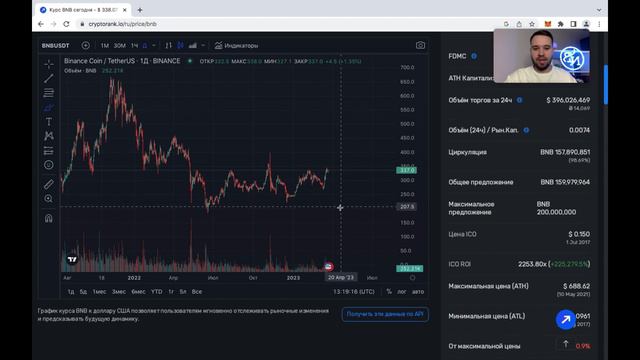Click the TradingView logo on chart
Viewport: 640px width, 360px height.
72,259
